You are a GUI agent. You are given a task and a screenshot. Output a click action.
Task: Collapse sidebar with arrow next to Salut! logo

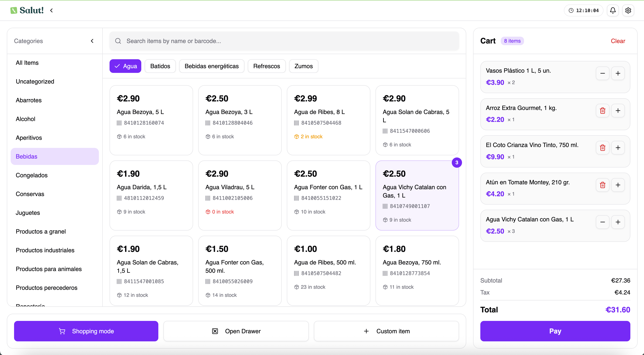[52, 10]
